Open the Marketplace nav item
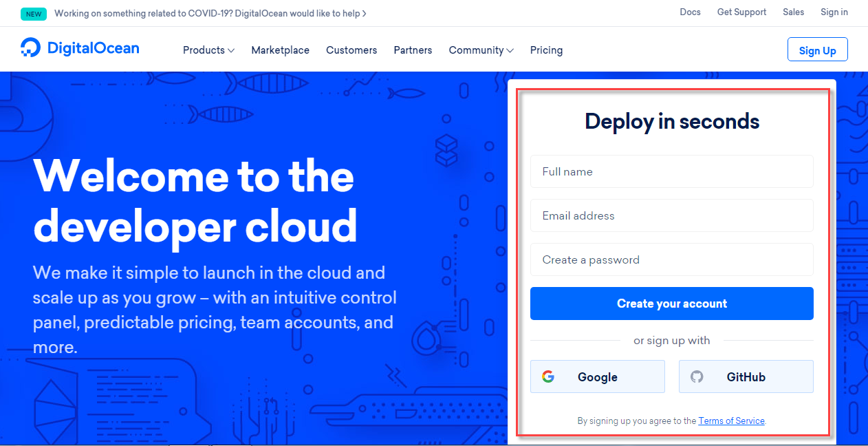Viewport: 868px width, 446px height. (280, 50)
